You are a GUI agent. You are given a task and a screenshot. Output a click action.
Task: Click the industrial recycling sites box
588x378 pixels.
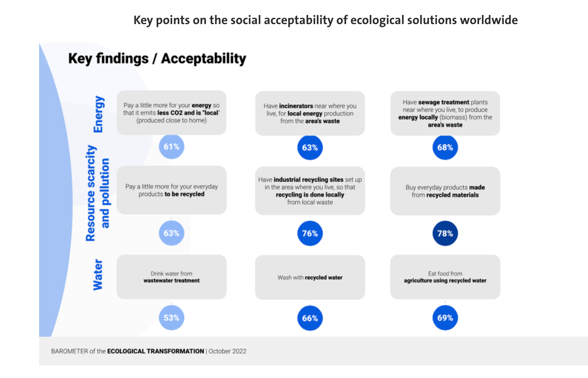pos(310,191)
